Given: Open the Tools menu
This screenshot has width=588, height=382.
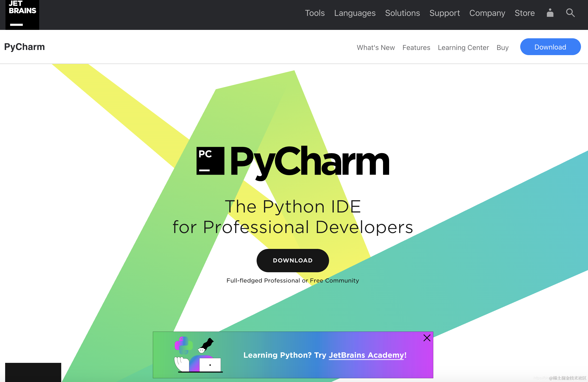Looking at the screenshot, I should click(315, 13).
